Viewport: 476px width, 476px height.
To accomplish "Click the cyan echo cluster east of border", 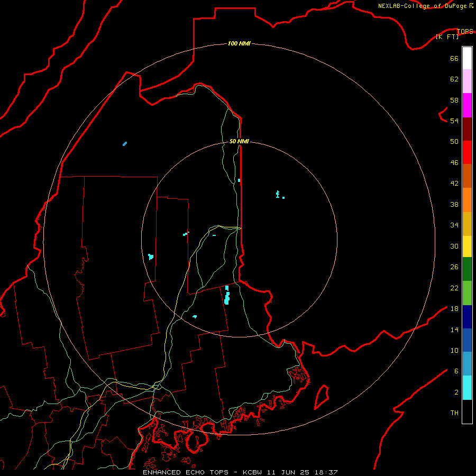I will tap(280, 195).
